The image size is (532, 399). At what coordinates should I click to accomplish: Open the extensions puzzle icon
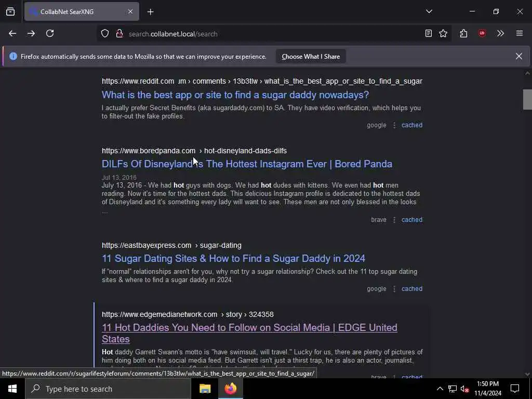(463, 34)
